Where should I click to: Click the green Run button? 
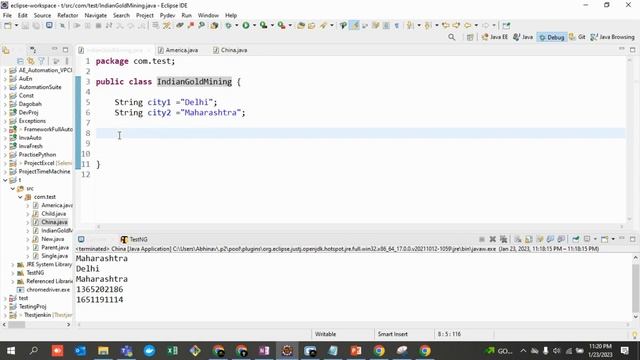click(246, 25)
